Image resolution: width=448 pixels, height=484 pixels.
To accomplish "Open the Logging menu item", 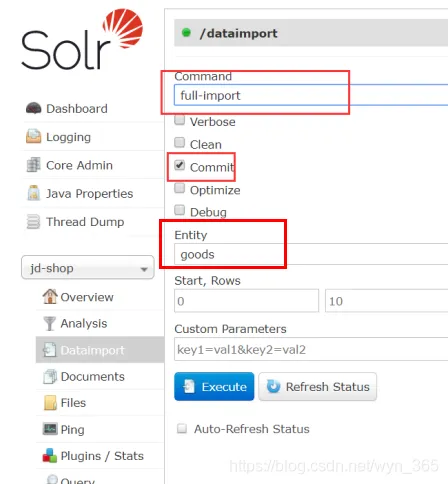I will 68,137.
